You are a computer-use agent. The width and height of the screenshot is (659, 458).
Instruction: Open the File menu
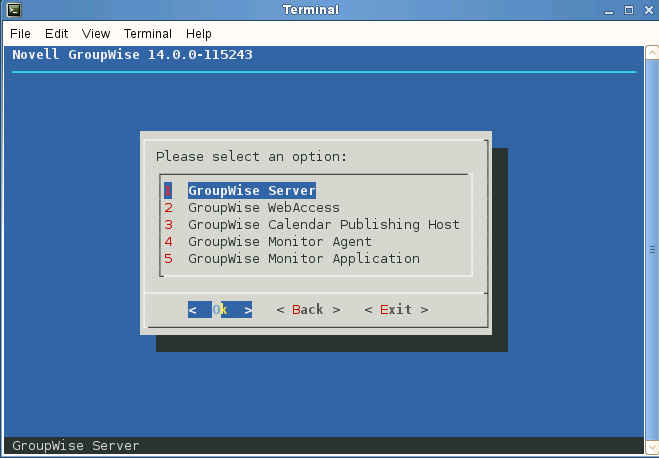click(20, 34)
